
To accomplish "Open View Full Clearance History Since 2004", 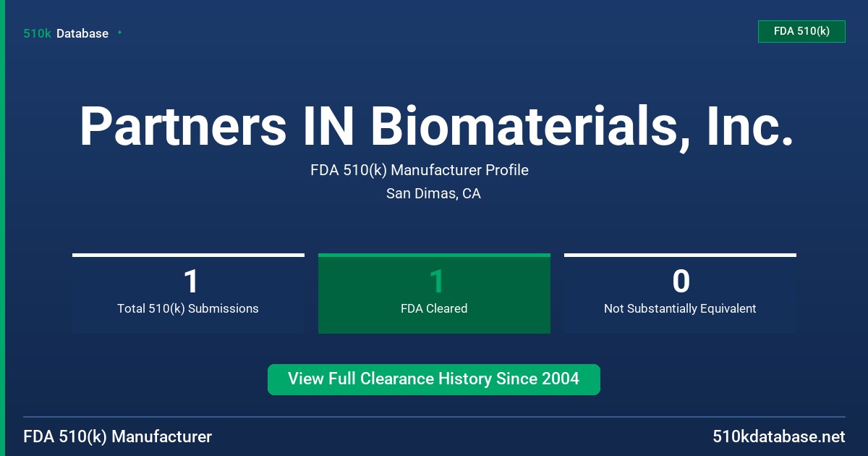I will point(434,379).
